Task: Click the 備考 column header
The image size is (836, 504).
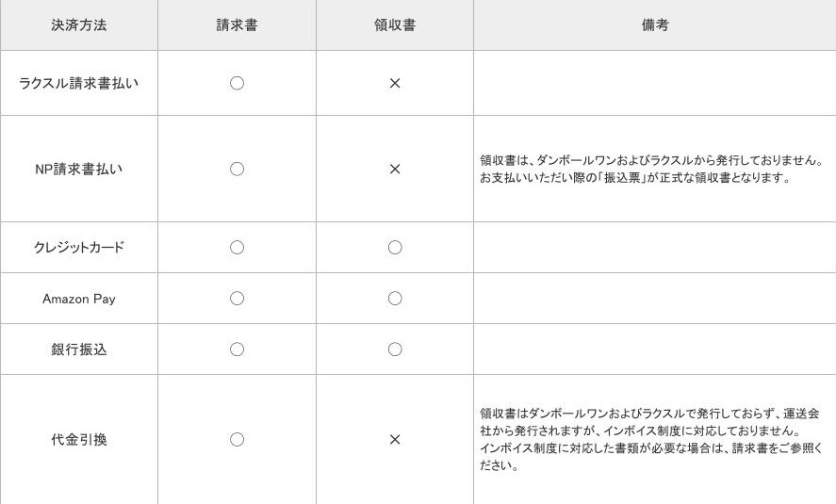Action: click(x=655, y=25)
